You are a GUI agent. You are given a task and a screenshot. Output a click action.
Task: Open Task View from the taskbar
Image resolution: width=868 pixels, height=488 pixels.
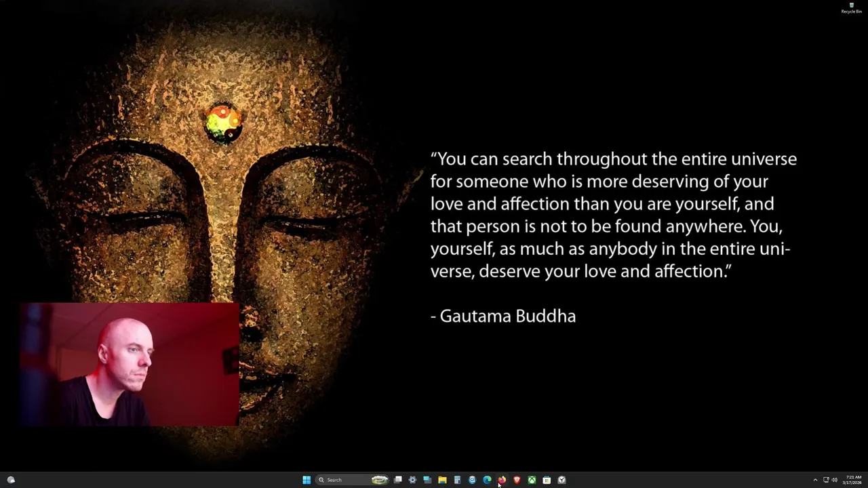click(398, 480)
